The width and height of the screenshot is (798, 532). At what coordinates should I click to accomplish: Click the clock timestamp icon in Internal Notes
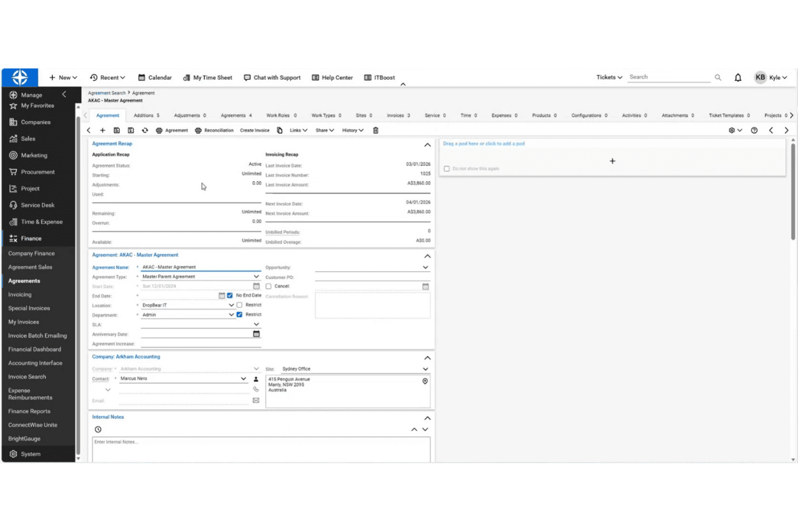pyautogui.click(x=98, y=430)
